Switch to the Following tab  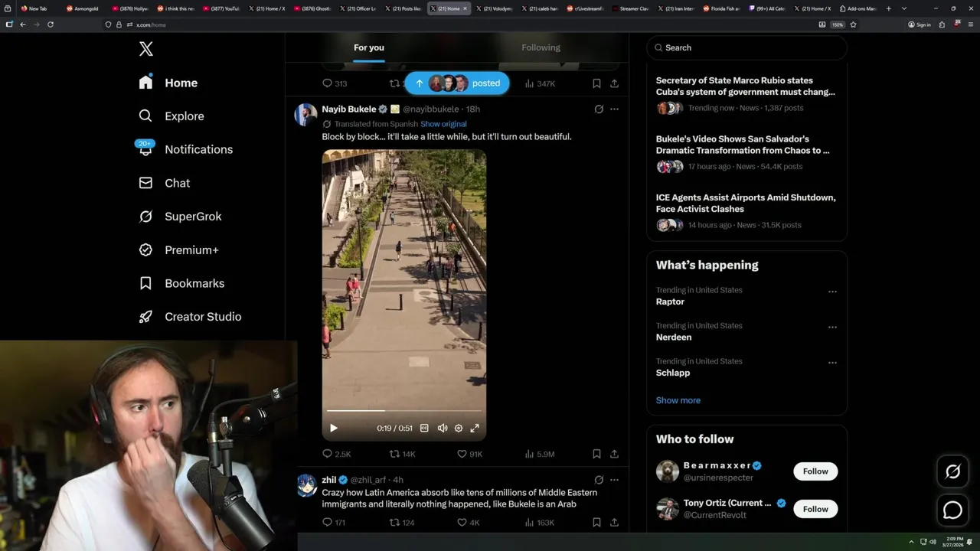coord(541,47)
